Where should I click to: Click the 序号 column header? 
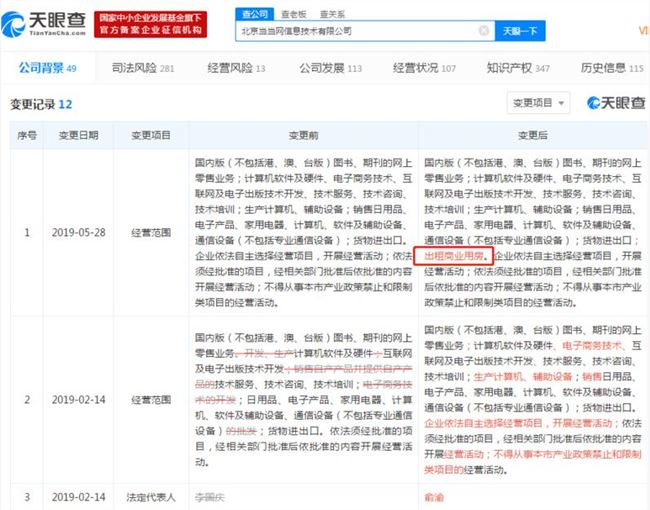27,135
